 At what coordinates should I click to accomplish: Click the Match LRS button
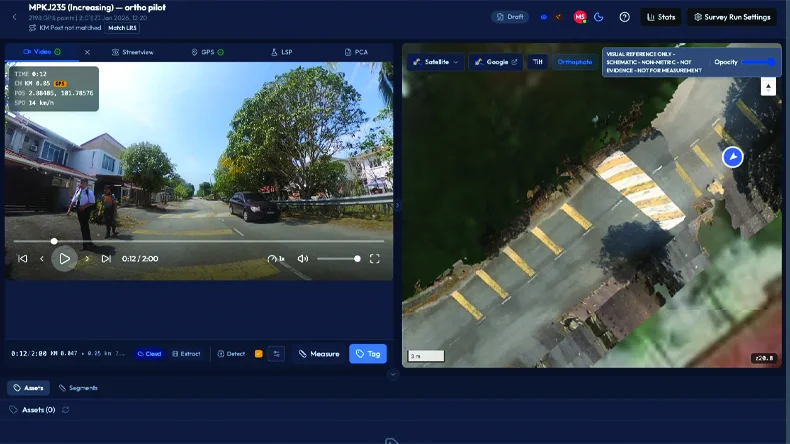[x=122, y=28]
